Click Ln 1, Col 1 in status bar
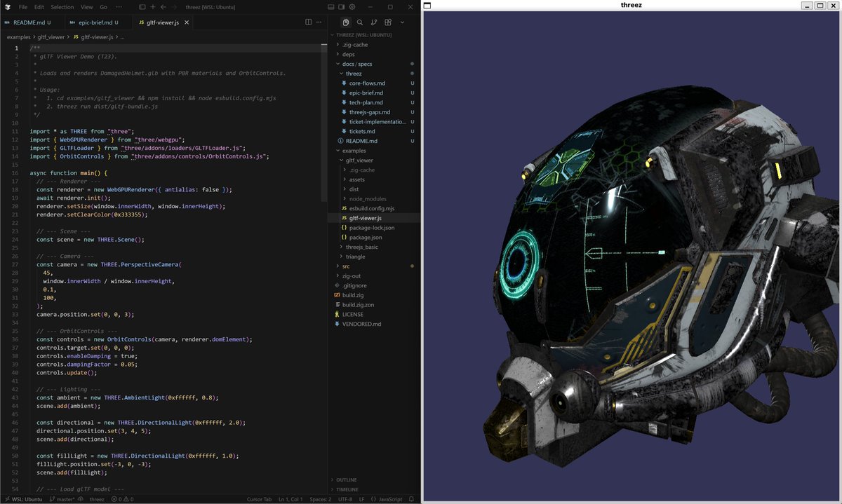Image resolution: width=842 pixels, height=504 pixels. tap(290, 499)
